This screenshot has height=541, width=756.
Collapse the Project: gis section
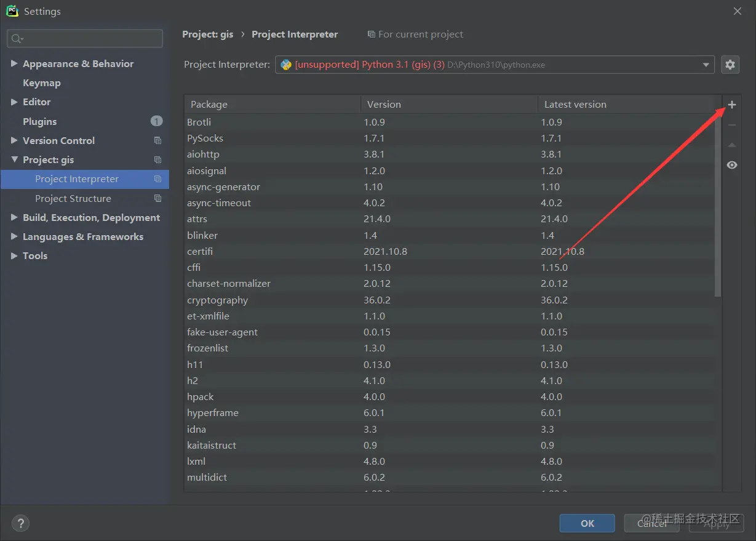click(14, 159)
